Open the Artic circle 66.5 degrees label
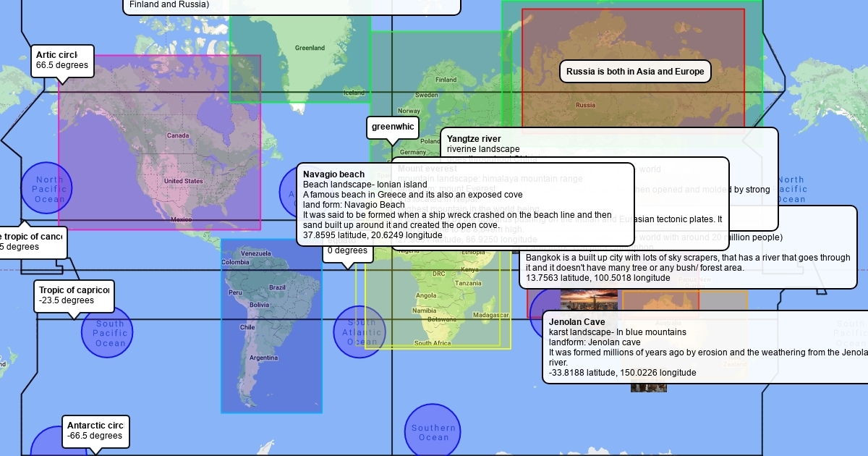This screenshot has width=868, height=456. [63, 60]
